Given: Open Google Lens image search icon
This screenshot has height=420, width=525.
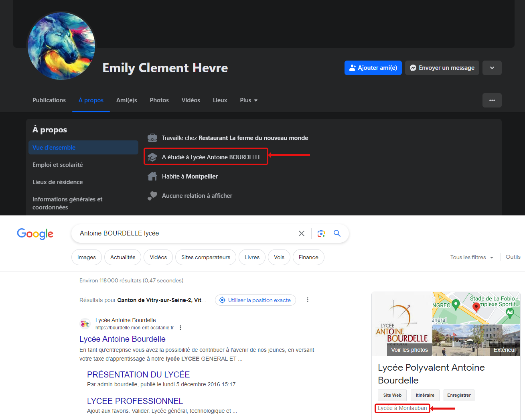Looking at the screenshot, I should [321, 233].
